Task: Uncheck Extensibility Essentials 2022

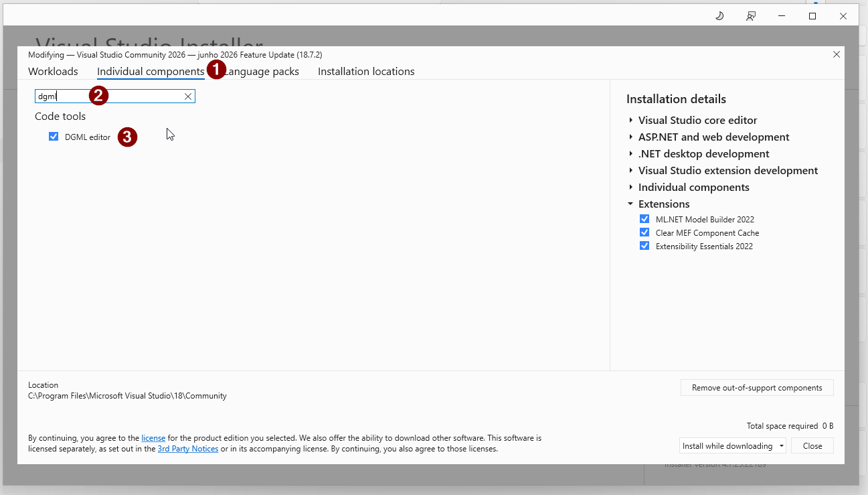Action: pos(644,246)
